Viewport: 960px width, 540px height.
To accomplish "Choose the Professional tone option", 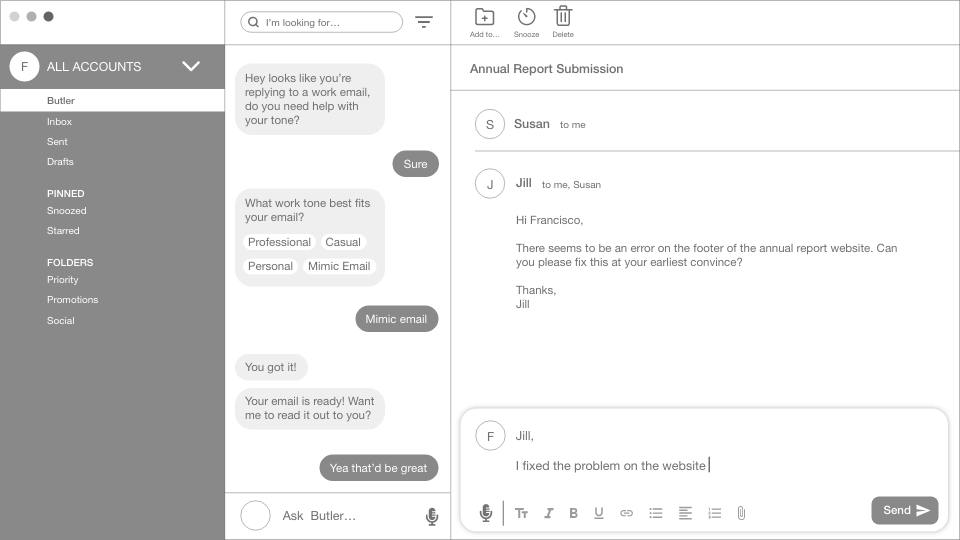I will tap(279, 242).
